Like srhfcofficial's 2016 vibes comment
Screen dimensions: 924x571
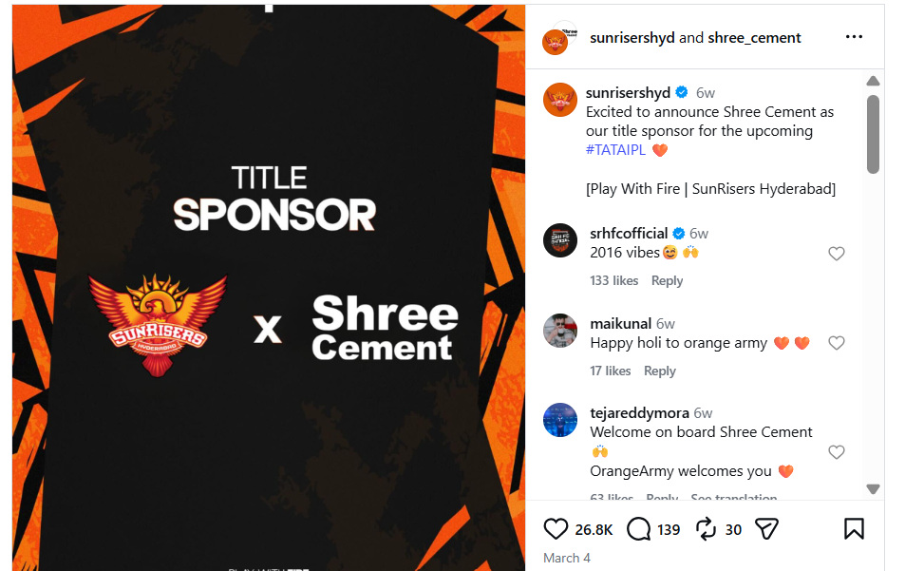tap(837, 254)
